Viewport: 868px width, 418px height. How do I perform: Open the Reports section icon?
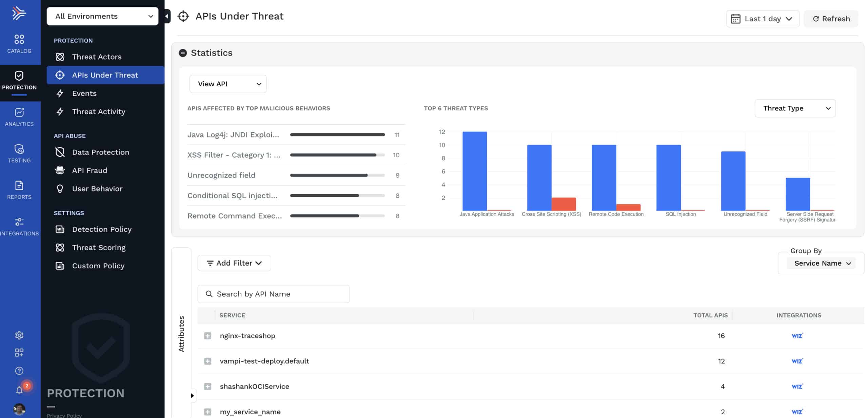pos(19,190)
